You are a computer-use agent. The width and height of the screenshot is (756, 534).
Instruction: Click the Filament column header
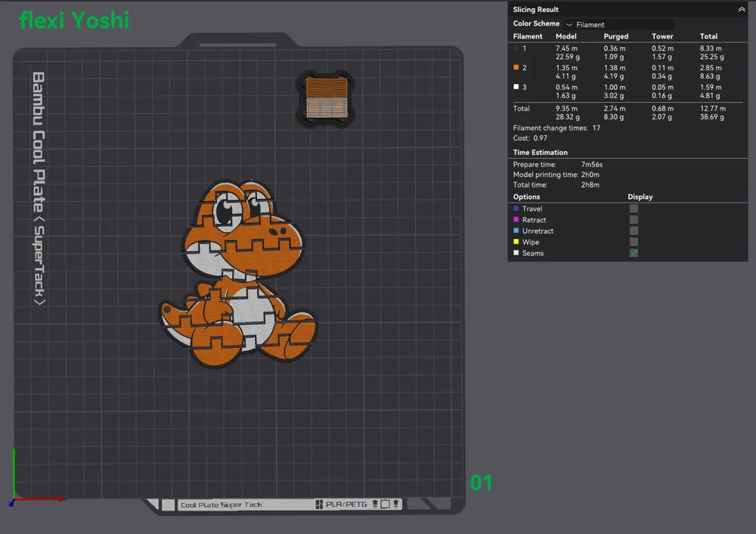pyautogui.click(x=528, y=36)
